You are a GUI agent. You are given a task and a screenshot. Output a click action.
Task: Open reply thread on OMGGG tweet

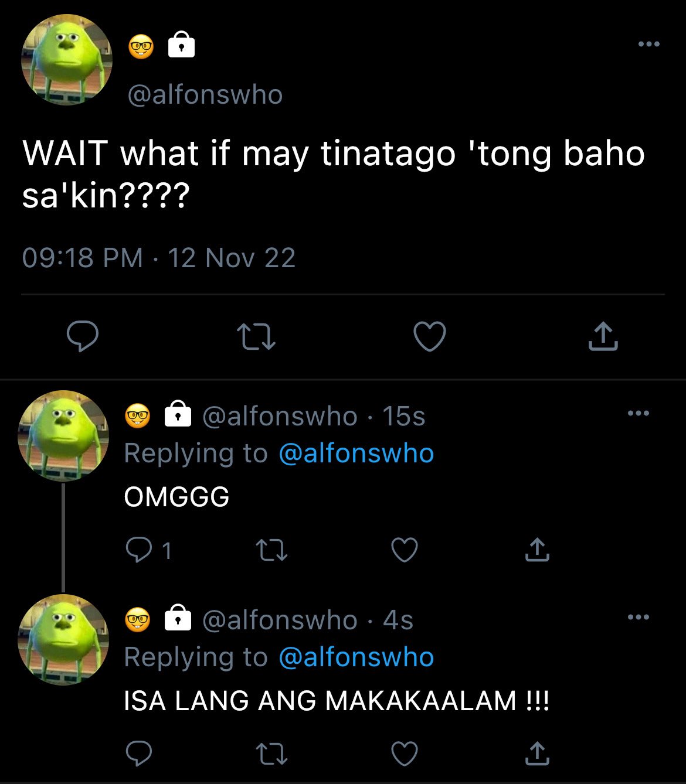click(x=149, y=550)
